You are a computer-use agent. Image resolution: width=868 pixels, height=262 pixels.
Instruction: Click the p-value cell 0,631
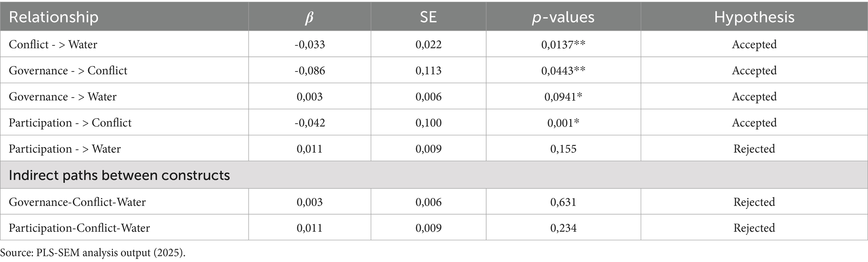(563, 202)
